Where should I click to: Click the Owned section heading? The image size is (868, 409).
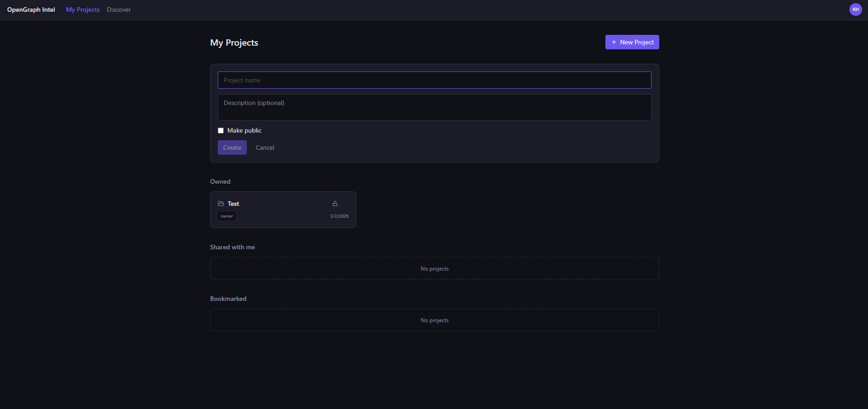pos(220,181)
